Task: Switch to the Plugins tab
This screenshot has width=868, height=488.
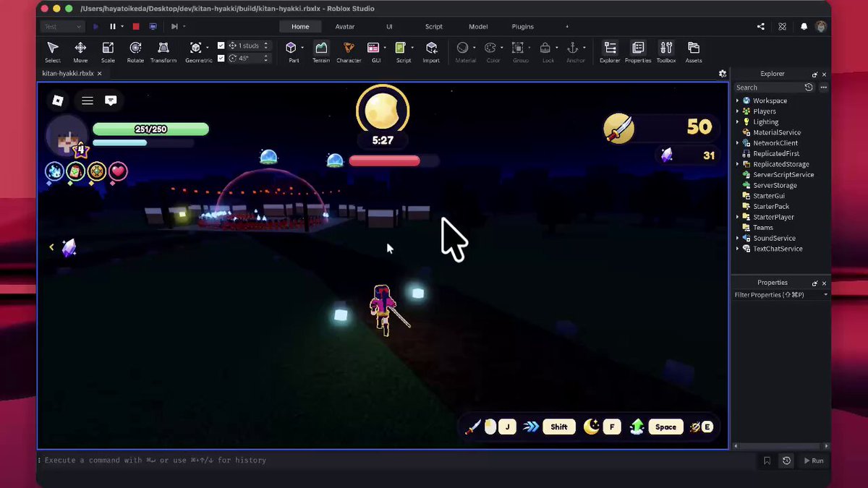Action: tap(522, 27)
